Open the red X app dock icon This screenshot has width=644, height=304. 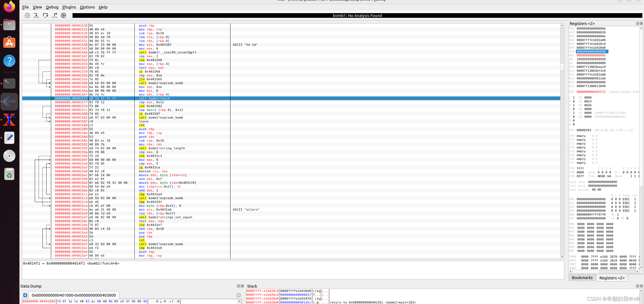click(x=9, y=120)
